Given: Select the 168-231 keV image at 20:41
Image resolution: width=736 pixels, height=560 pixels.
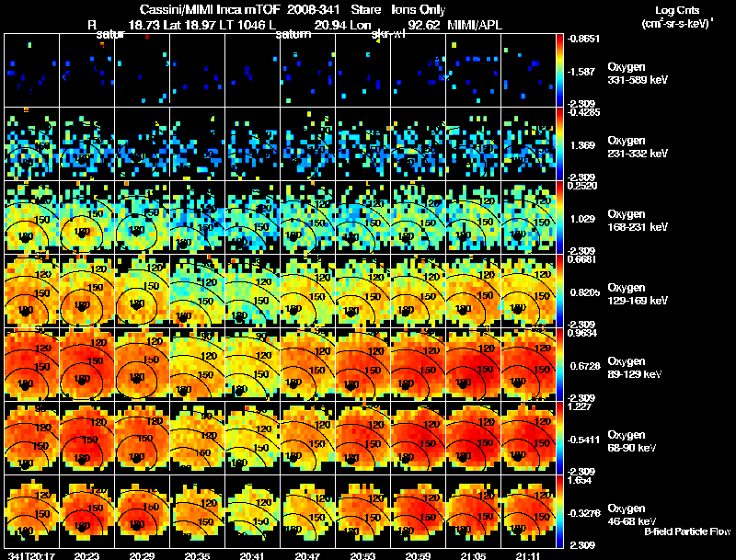Looking at the screenshot, I should tap(252, 218).
